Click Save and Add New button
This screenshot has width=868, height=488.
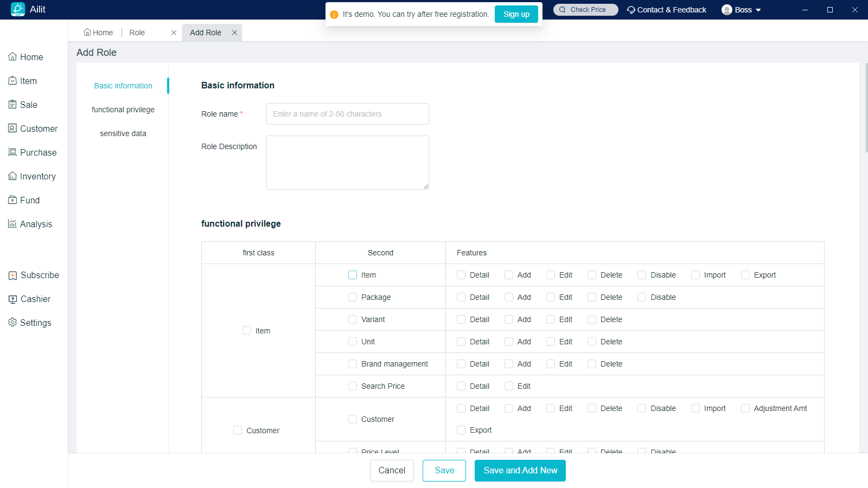pyautogui.click(x=520, y=471)
